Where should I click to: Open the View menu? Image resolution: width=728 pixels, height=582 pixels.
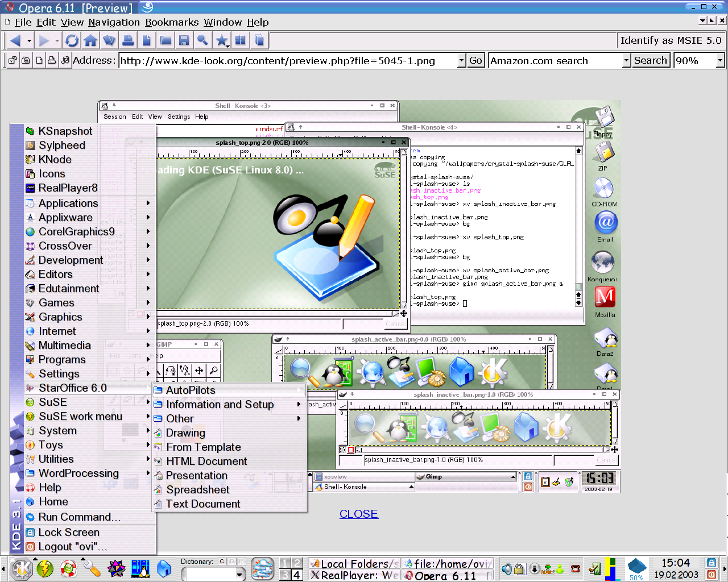point(72,22)
